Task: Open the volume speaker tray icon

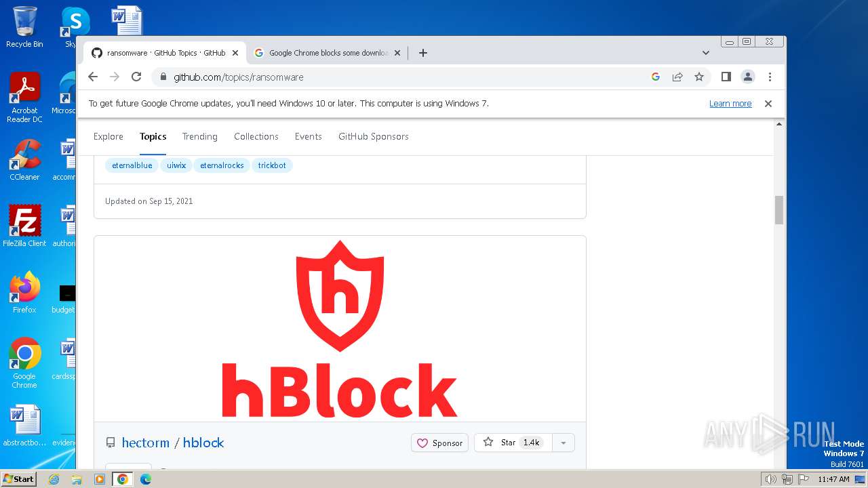Action: click(x=771, y=479)
